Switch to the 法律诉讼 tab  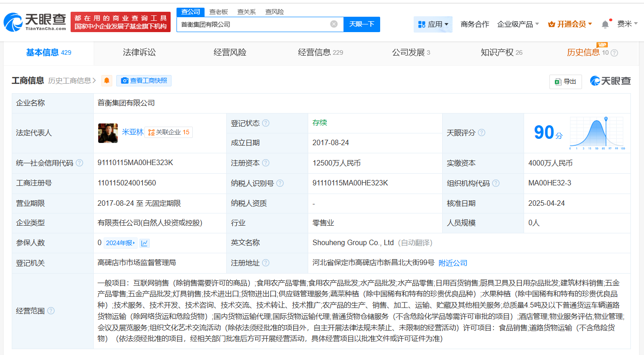click(x=139, y=52)
